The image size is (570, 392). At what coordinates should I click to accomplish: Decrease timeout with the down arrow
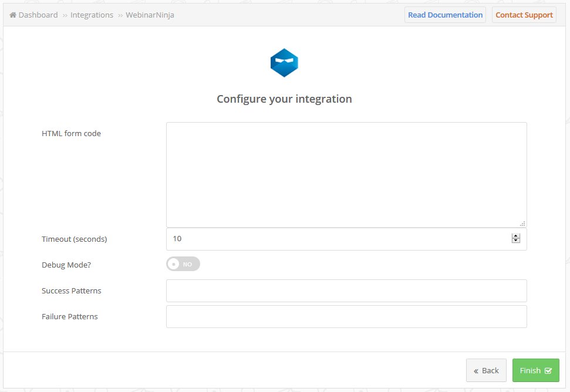(x=516, y=241)
